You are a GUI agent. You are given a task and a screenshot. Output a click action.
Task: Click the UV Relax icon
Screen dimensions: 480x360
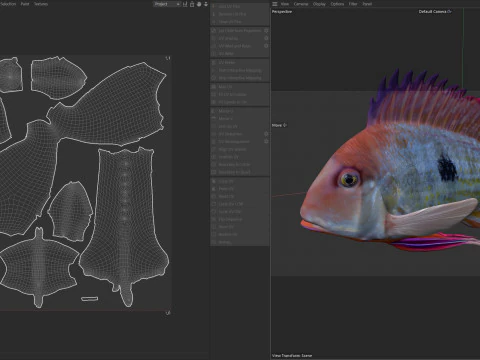214,53
